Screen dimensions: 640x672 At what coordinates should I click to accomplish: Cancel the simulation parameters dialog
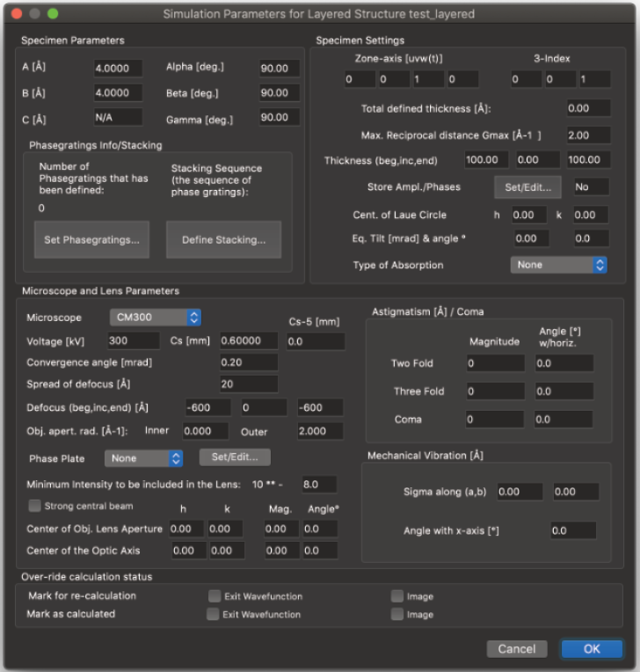[516, 649]
